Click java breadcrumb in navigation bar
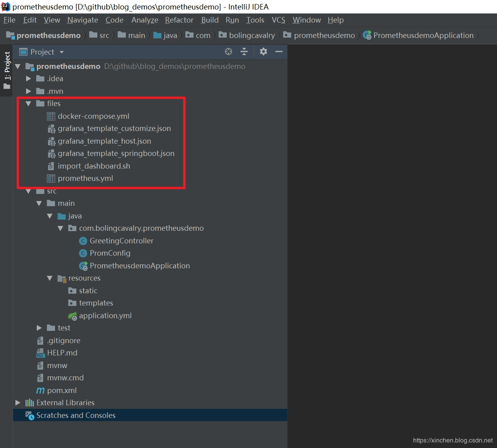 click(165, 36)
